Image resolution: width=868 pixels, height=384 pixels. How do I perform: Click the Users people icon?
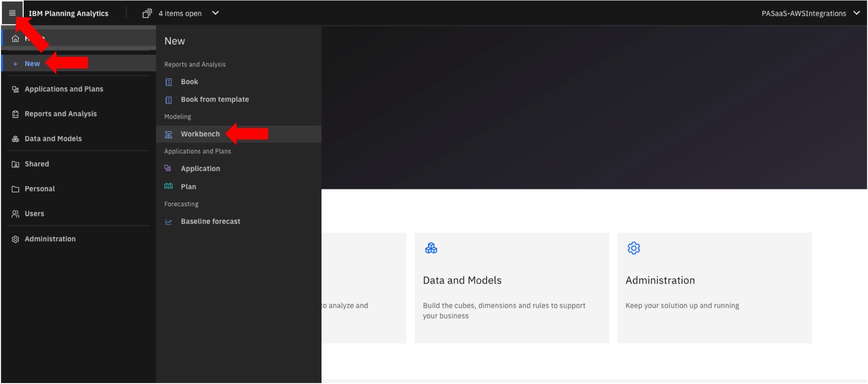tap(15, 214)
